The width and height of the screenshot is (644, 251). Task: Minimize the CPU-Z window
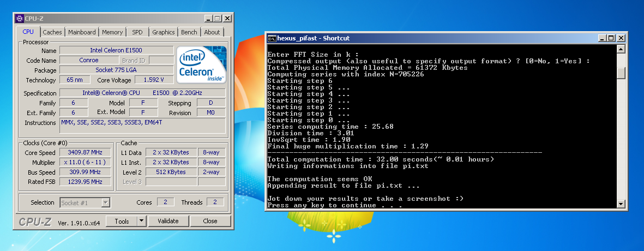209,19
